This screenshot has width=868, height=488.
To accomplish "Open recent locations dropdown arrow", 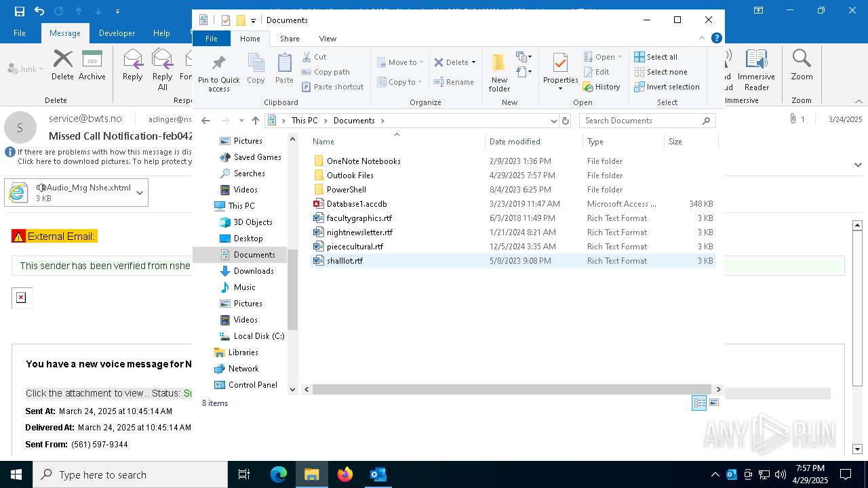I will tap(241, 121).
